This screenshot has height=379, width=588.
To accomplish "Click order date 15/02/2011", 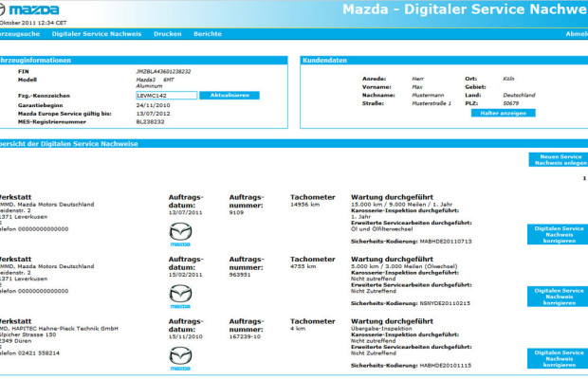I will pyautogui.click(x=185, y=275).
